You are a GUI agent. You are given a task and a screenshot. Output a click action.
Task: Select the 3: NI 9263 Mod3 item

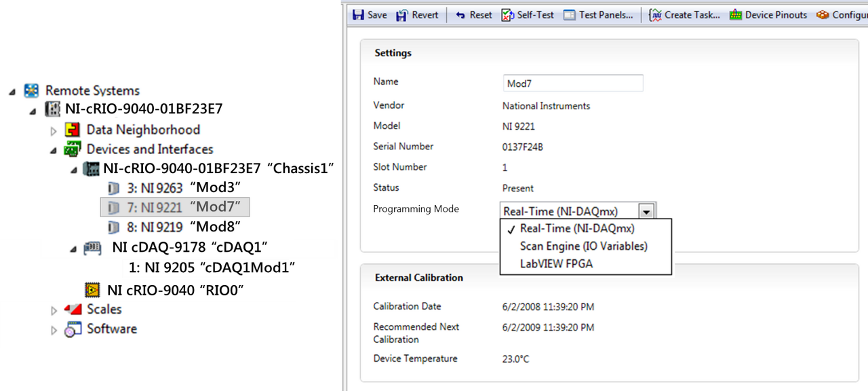point(184,187)
